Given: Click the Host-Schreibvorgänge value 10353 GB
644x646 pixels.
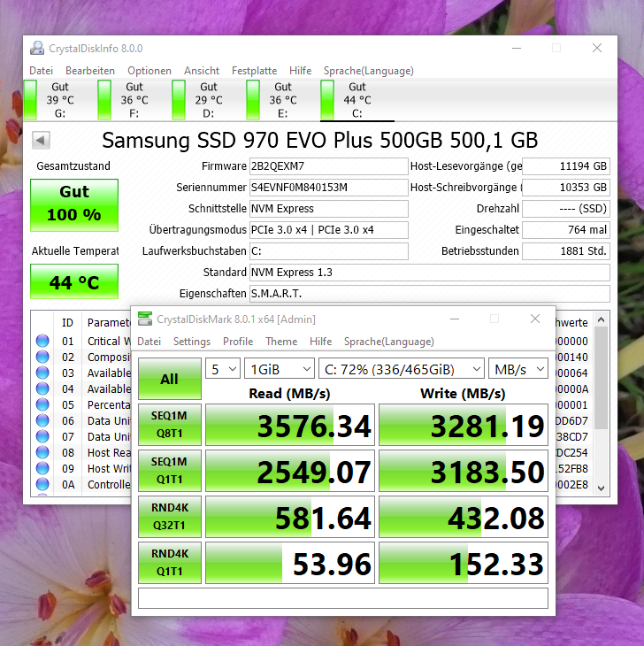Looking at the screenshot, I should tap(566, 188).
